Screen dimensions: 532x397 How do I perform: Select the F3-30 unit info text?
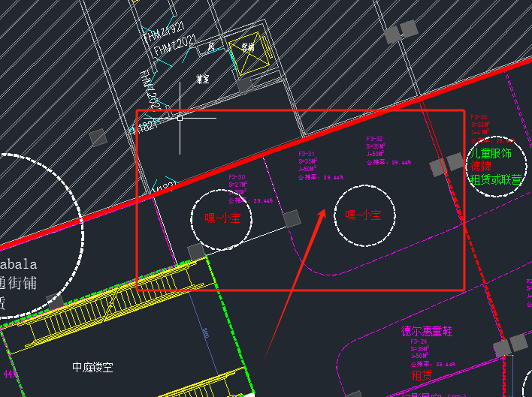pos(250,189)
